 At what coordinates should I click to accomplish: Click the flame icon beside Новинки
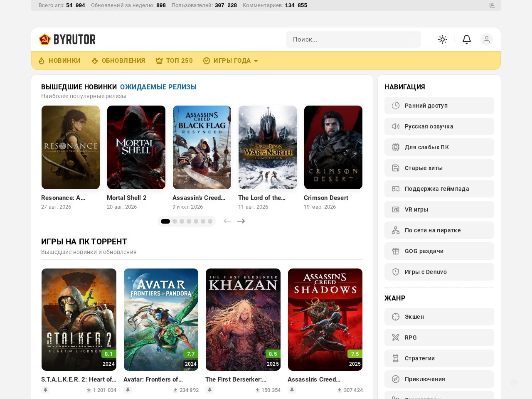pos(42,61)
